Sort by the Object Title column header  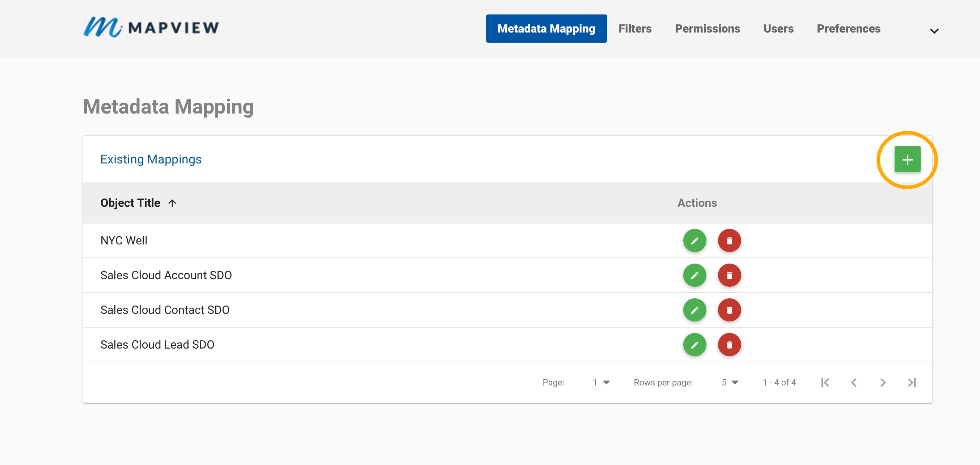[130, 203]
